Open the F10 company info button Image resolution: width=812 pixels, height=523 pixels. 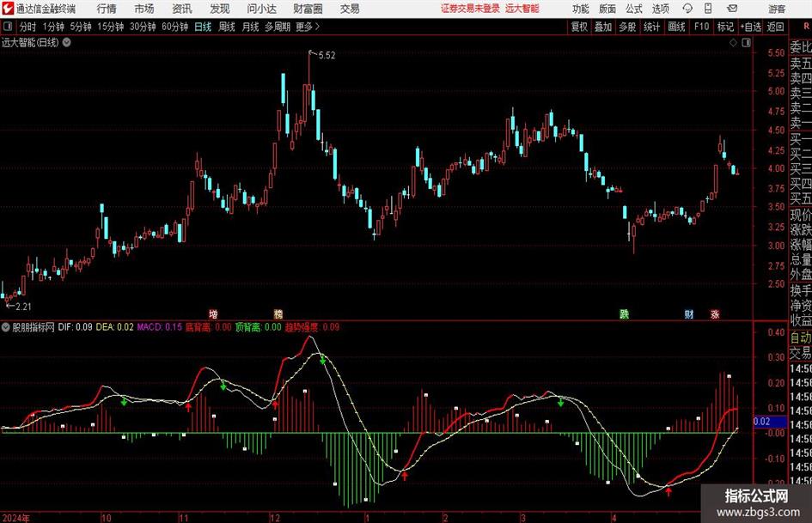coord(702,27)
